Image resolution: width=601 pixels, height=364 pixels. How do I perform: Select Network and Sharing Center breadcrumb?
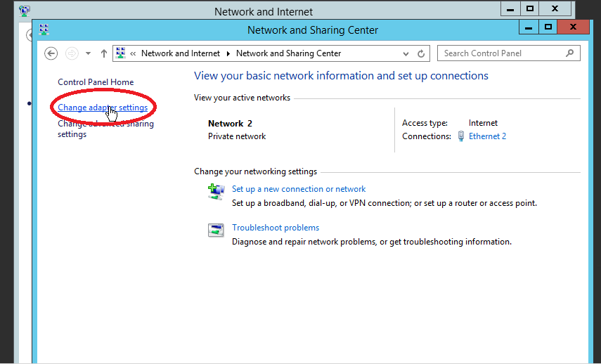(289, 53)
